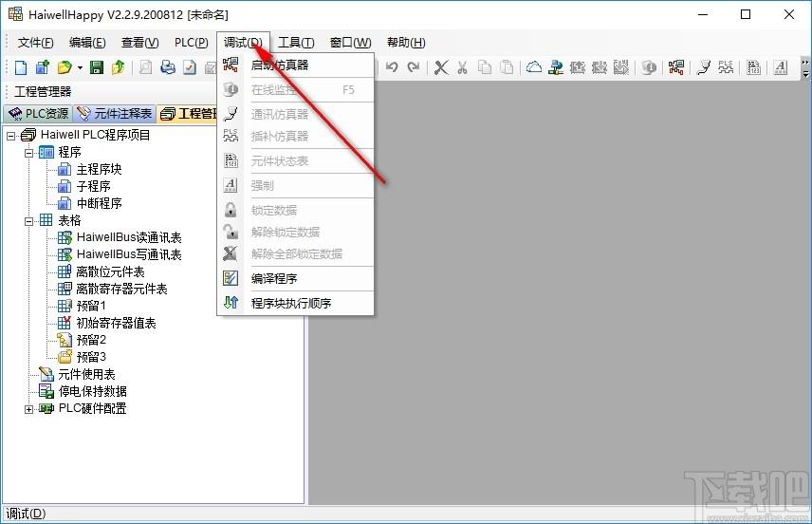Viewport: 812px width, 524px height.
Task: Click the green save disk icon
Action: click(x=97, y=67)
